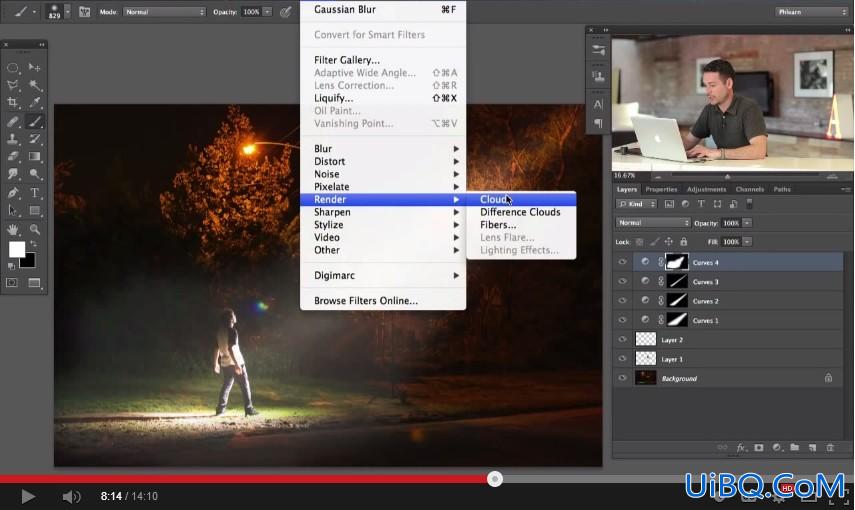Choose Difference Clouds in submenu

(520, 212)
